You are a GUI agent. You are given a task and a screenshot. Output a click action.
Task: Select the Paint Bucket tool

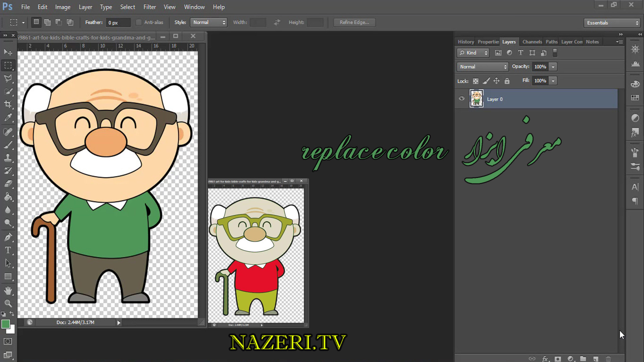[8, 197]
